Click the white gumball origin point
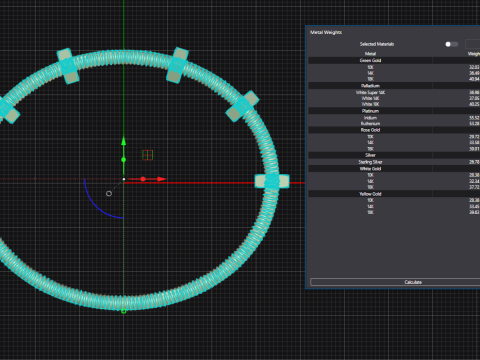Screen dimensions: 480x360 (124, 179)
